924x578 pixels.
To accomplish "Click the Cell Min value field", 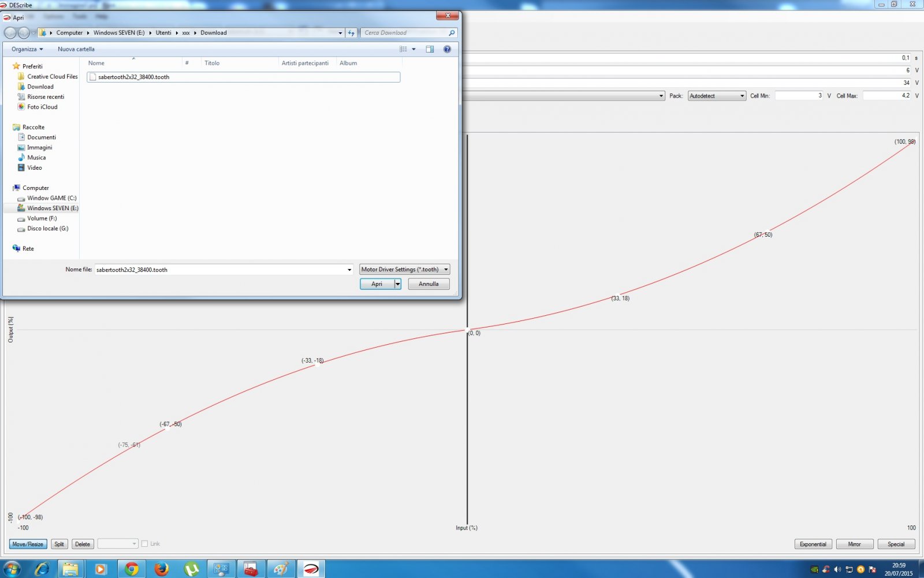I will [x=799, y=96].
